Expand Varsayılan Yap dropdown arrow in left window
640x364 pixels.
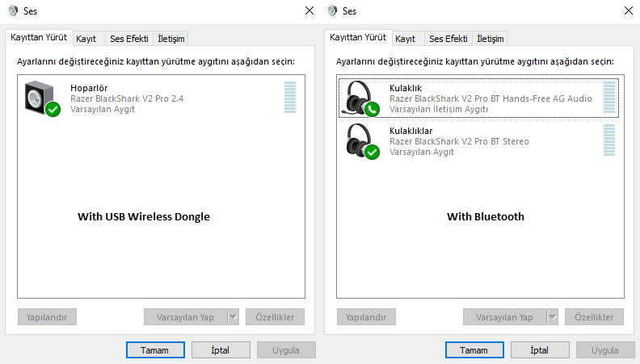pos(233,316)
